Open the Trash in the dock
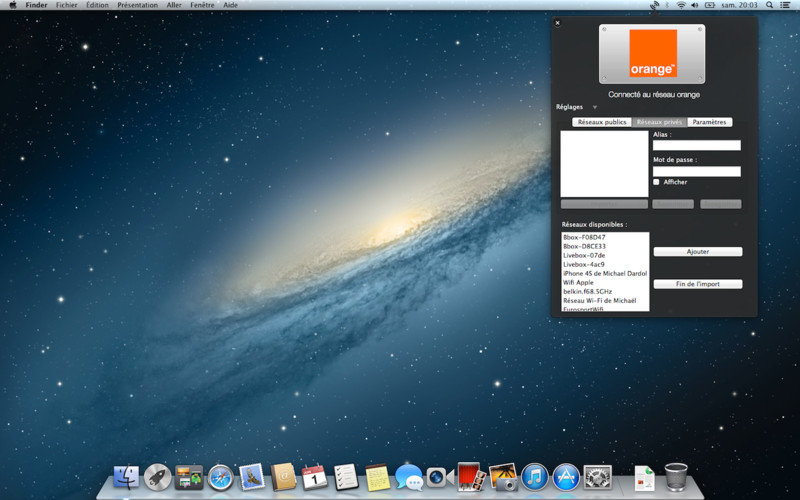 click(676, 477)
